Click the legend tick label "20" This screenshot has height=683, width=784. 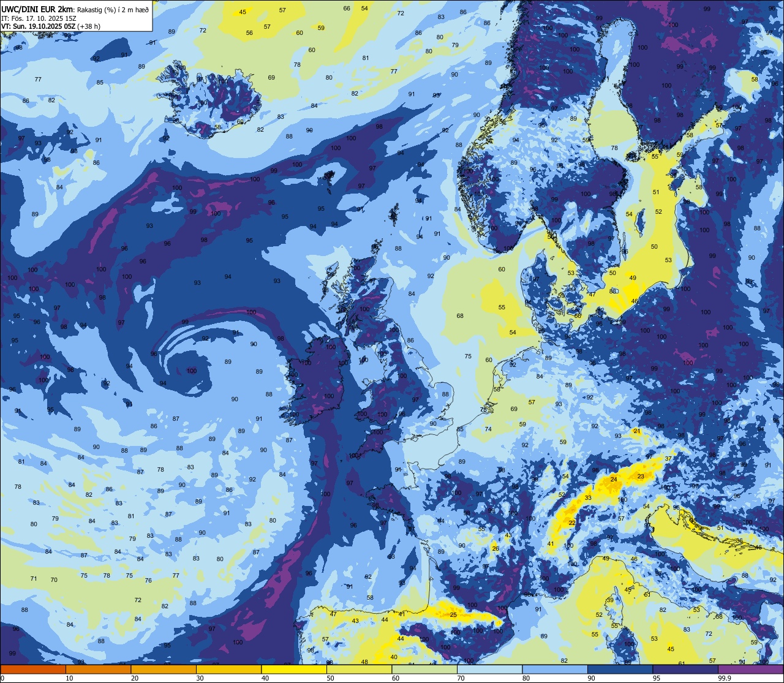(x=135, y=678)
